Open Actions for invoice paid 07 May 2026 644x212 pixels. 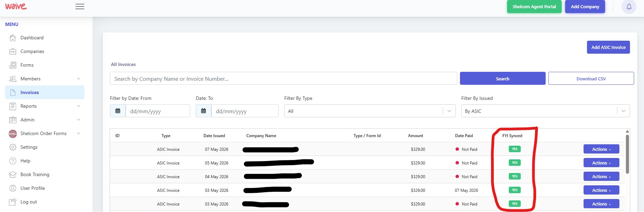tap(601, 190)
